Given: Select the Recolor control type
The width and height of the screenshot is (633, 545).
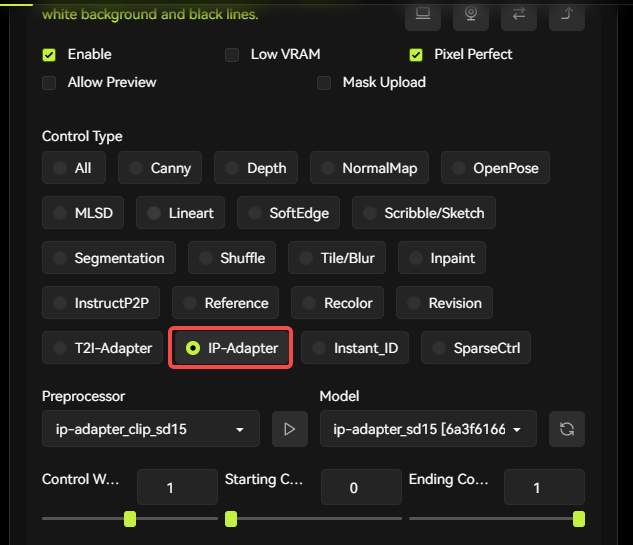Looking at the screenshot, I should pos(337,303).
